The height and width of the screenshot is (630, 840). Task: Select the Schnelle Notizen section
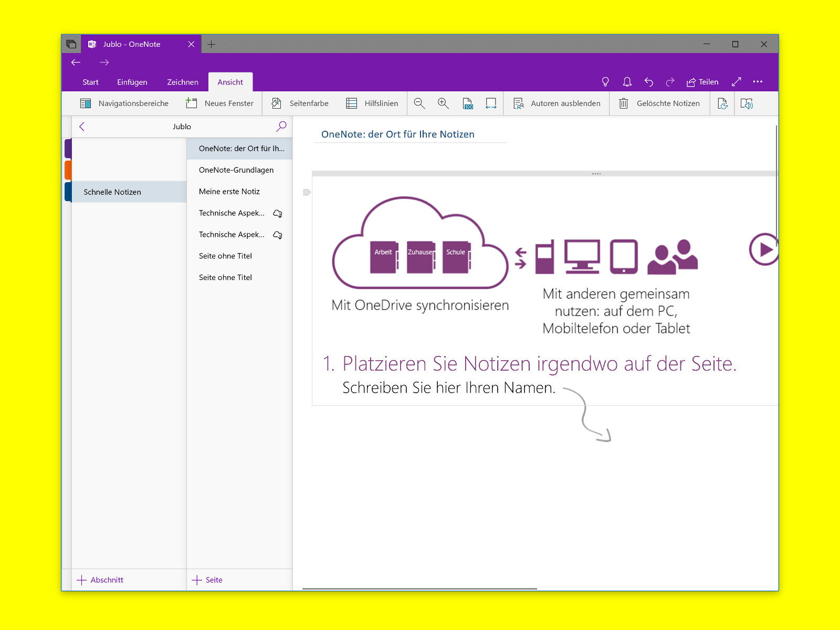[129, 192]
